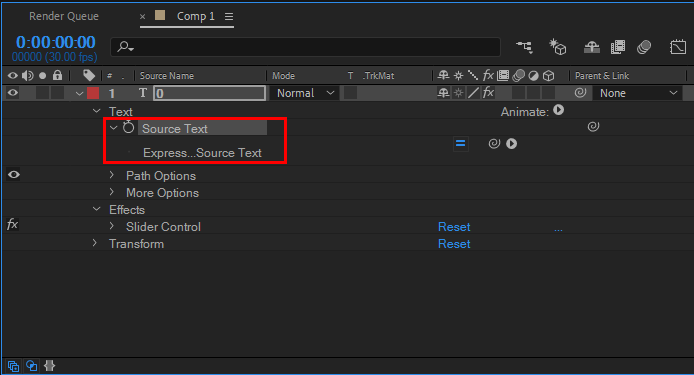Collapse the Source Text property chevron
Image resolution: width=694 pixels, height=375 pixels.
tap(113, 128)
